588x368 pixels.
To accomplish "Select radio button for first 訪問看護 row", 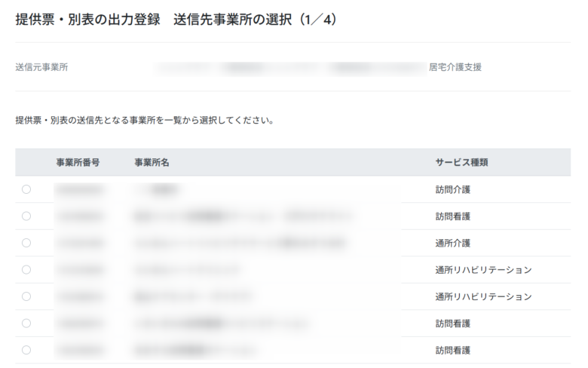I will pyautogui.click(x=26, y=216).
